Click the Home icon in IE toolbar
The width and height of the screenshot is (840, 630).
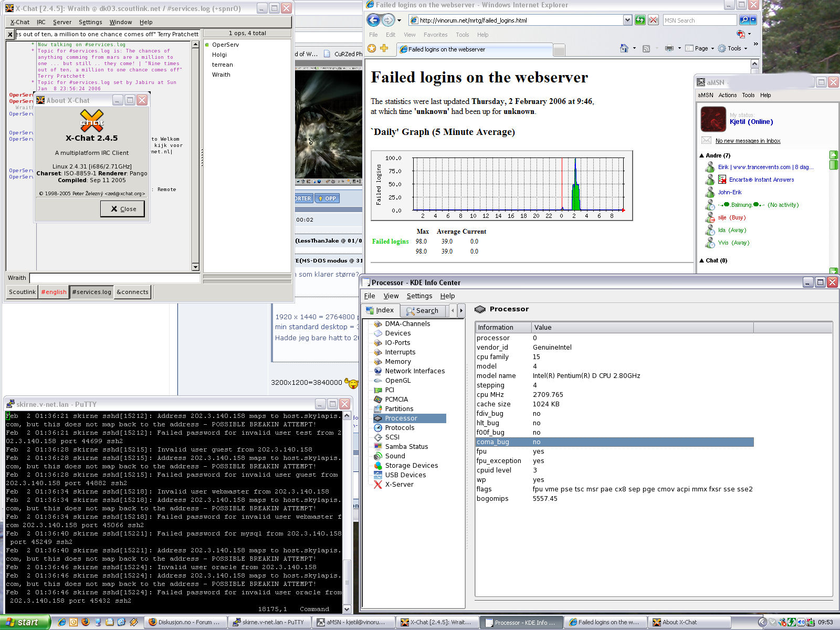(624, 48)
